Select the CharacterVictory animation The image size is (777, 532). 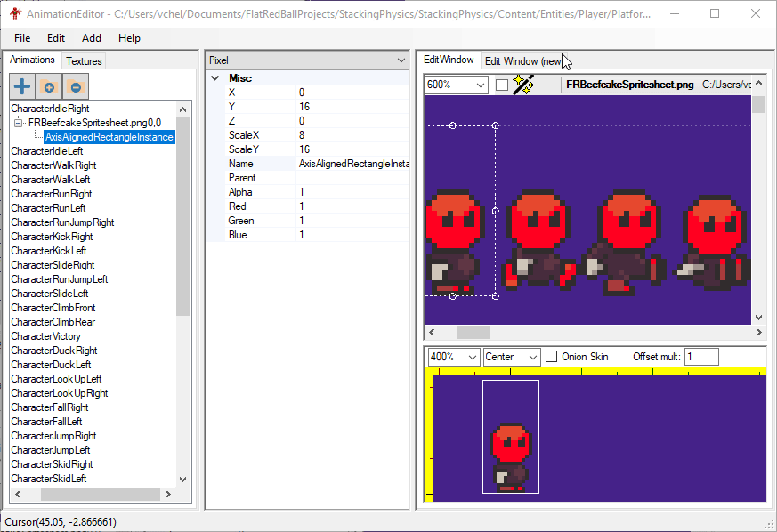(x=45, y=336)
